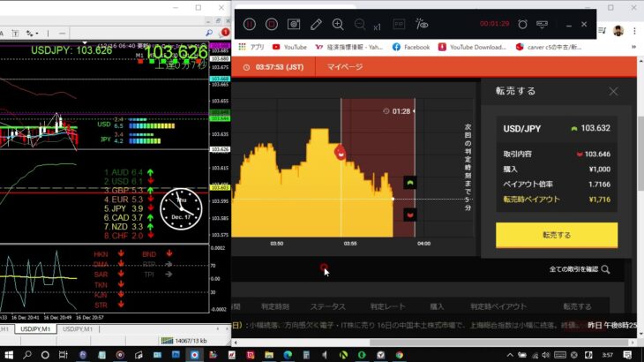644x362 pixels.
Task: Open Windows Start menu
Action: point(10,354)
